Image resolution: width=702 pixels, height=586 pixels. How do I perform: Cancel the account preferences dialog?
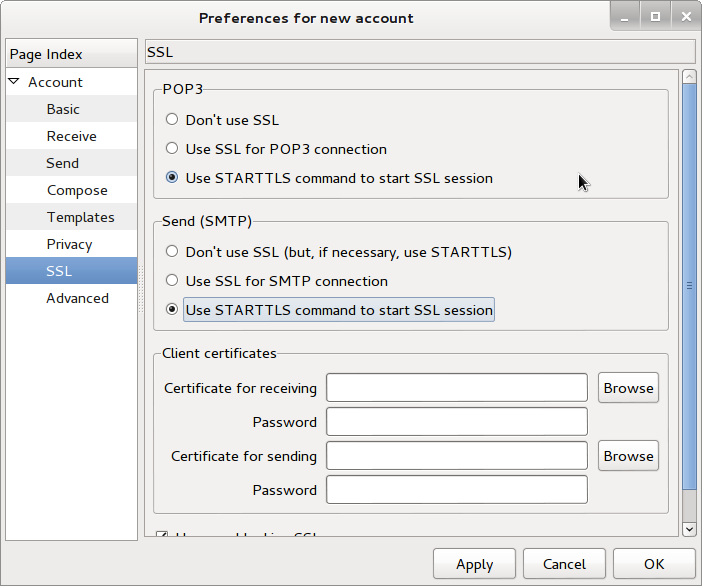[562, 564]
